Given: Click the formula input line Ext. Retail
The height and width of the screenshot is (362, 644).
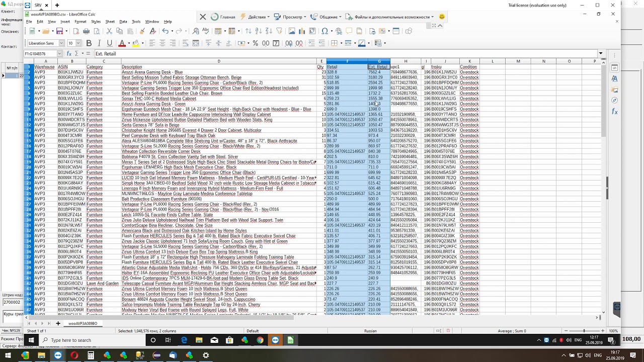Looking at the screenshot, I should pos(346,53).
